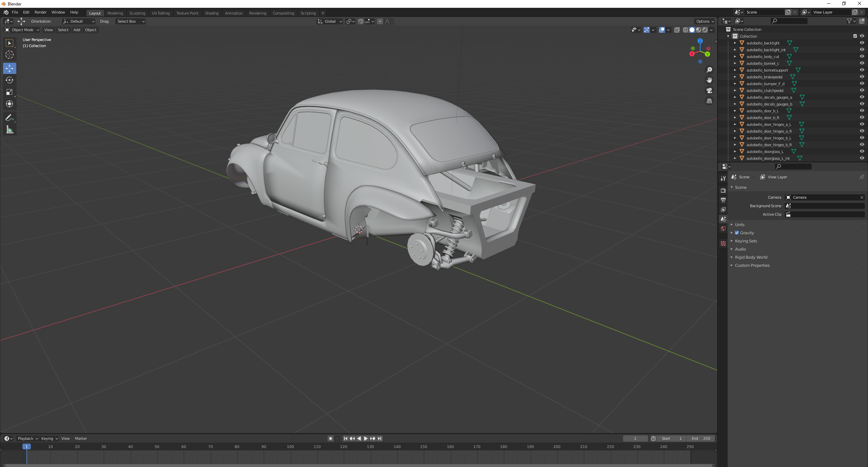Open the World properties tab icon
This screenshot has height=467, width=868.
tap(723, 229)
